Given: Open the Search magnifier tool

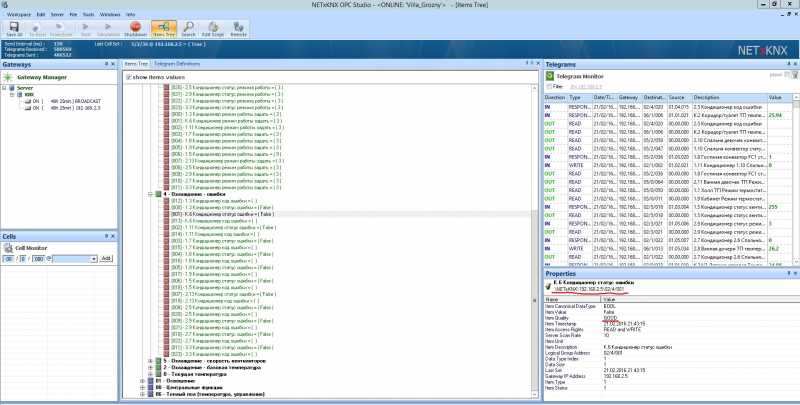Looking at the screenshot, I should [x=188, y=27].
